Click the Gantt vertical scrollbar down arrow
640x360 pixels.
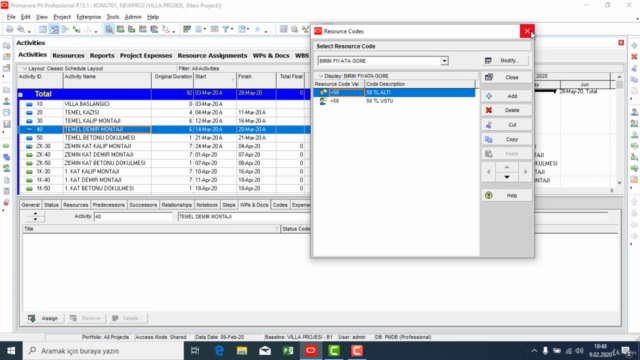[619, 183]
